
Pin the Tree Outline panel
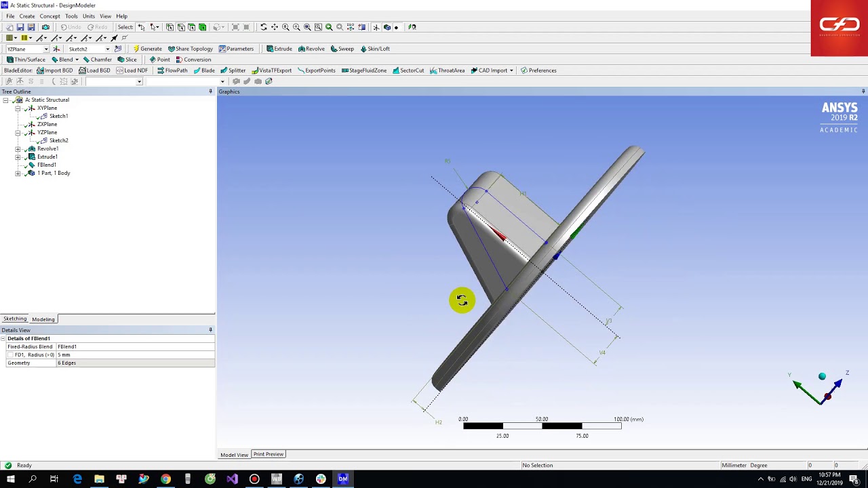click(210, 91)
